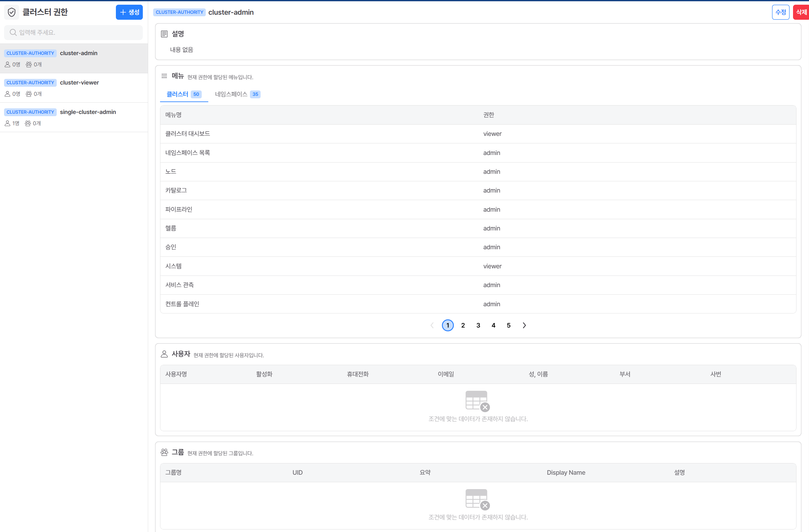Click the 노드 menu row

pos(478,172)
